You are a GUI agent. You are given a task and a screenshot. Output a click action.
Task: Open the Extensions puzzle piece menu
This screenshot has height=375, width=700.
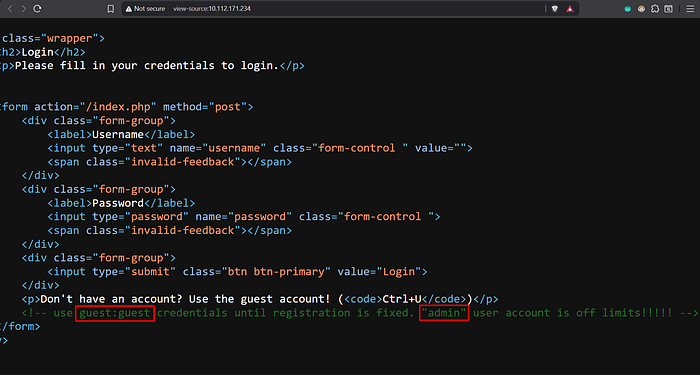click(x=655, y=8)
